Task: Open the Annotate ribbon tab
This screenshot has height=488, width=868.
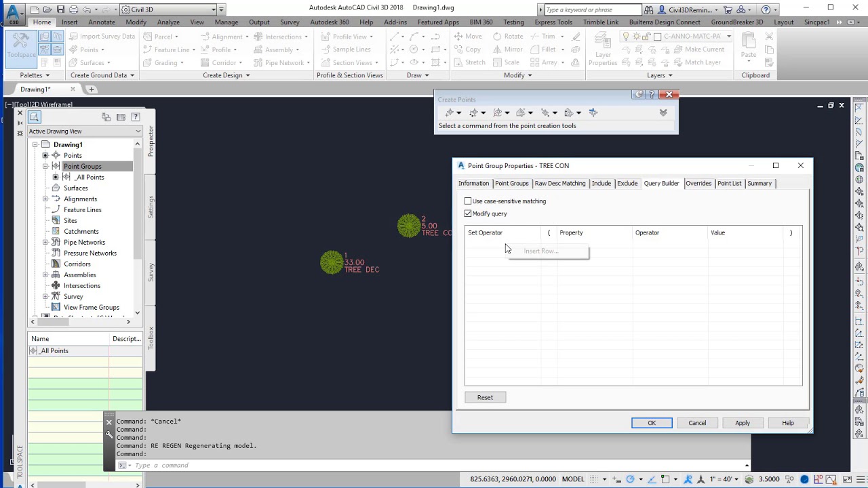Action: [102, 22]
